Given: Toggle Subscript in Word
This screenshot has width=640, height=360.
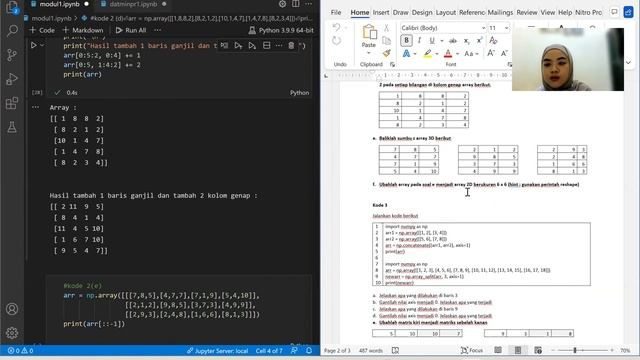Looking at the screenshot, I should click(466, 40).
